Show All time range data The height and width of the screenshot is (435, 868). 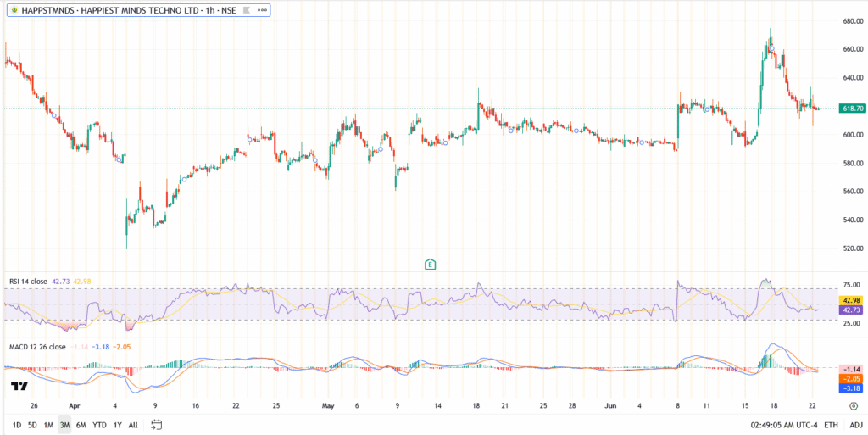pyautogui.click(x=133, y=424)
